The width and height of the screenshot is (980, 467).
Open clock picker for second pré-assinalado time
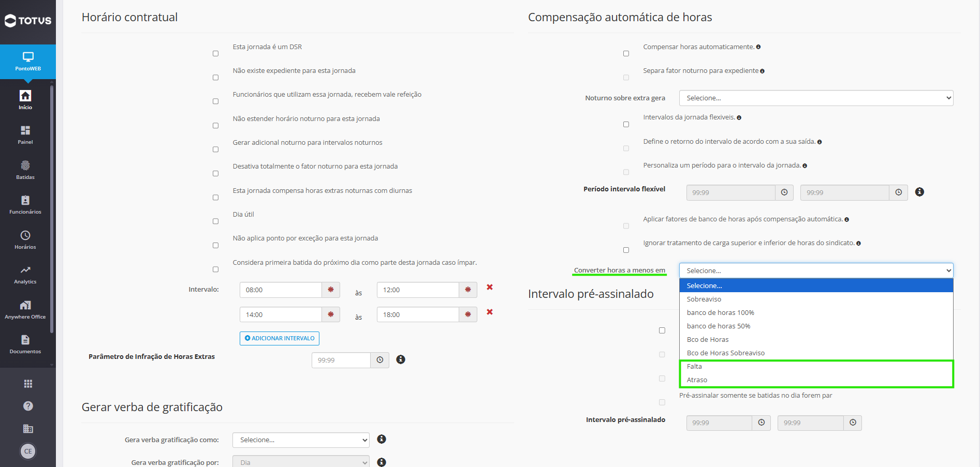click(853, 423)
